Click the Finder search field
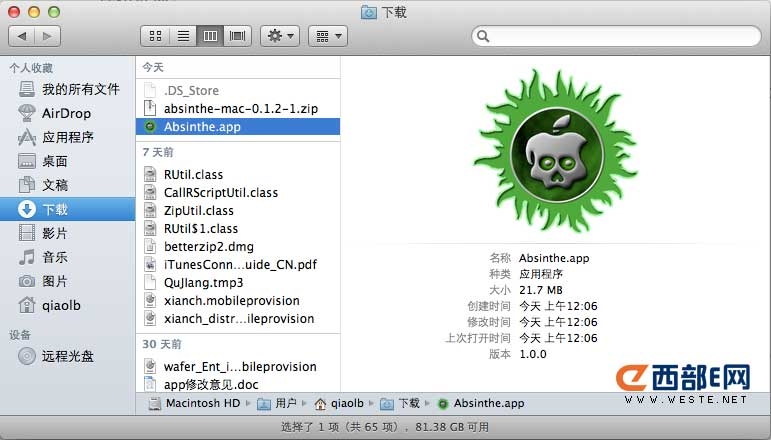The height and width of the screenshot is (440, 771). click(616, 36)
